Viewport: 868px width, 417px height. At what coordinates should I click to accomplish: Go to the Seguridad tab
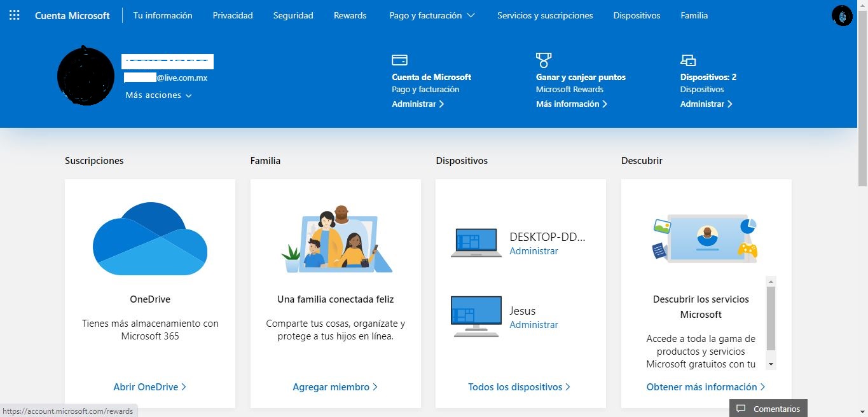coord(293,15)
